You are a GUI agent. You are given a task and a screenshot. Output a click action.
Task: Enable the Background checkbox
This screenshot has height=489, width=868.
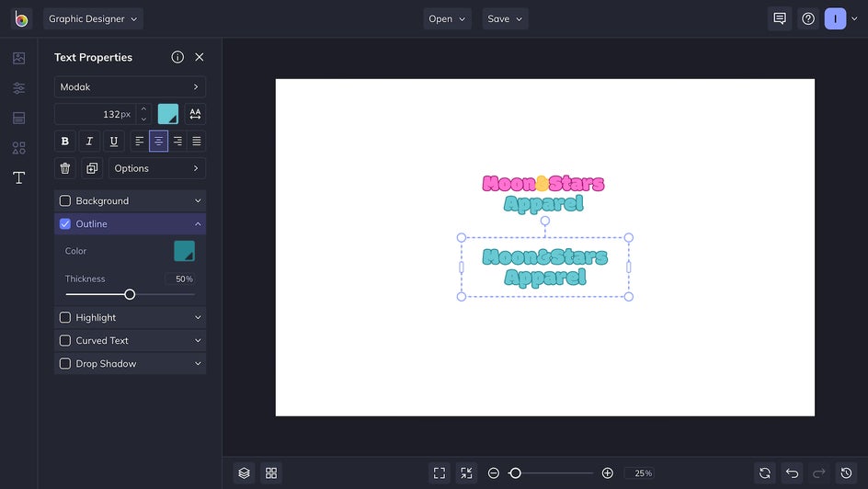(65, 201)
